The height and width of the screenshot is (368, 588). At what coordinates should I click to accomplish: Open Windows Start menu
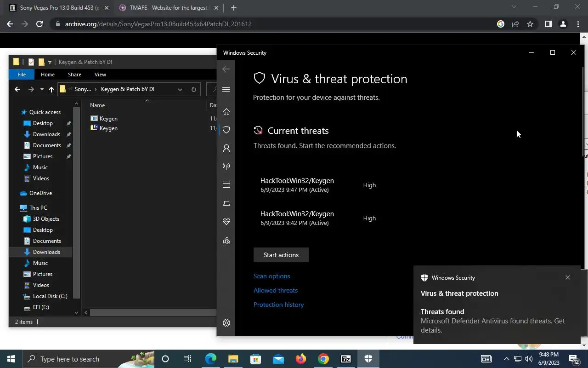coord(11,359)
